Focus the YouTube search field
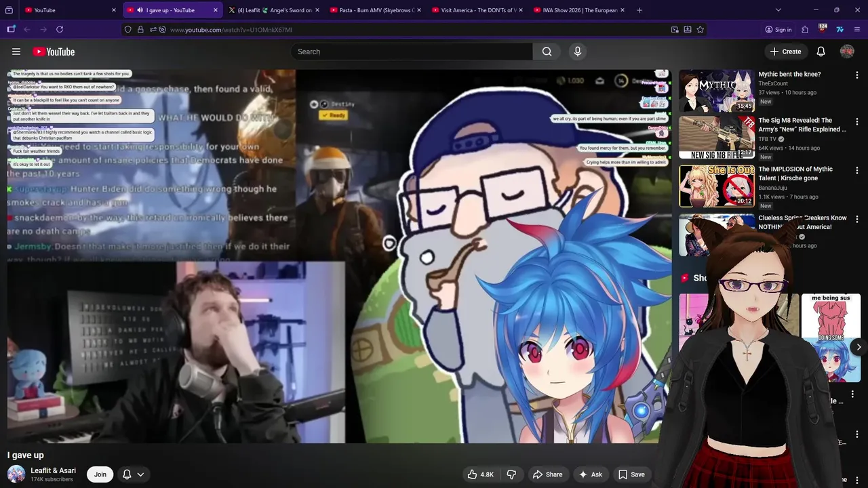 point(412,52)
